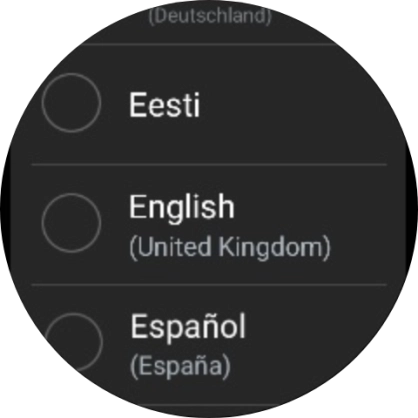Activate the list row containing United Kingdom

click(x=209, y=225)
